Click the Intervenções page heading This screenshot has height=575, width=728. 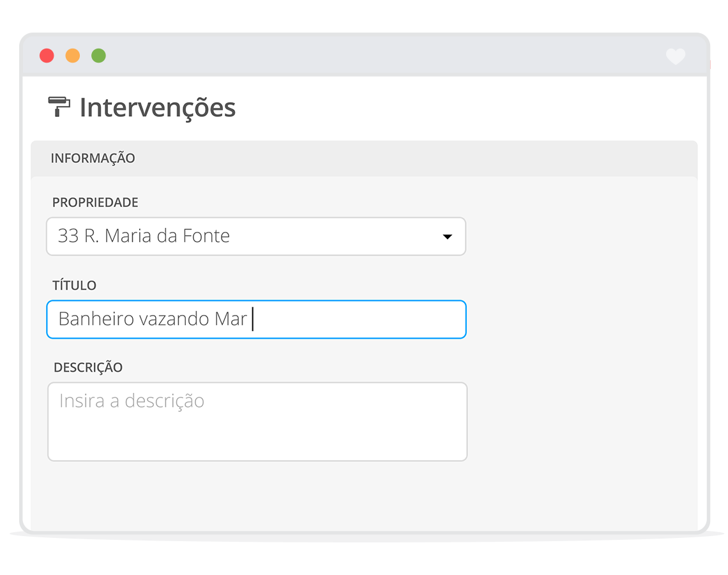[157, 107]
